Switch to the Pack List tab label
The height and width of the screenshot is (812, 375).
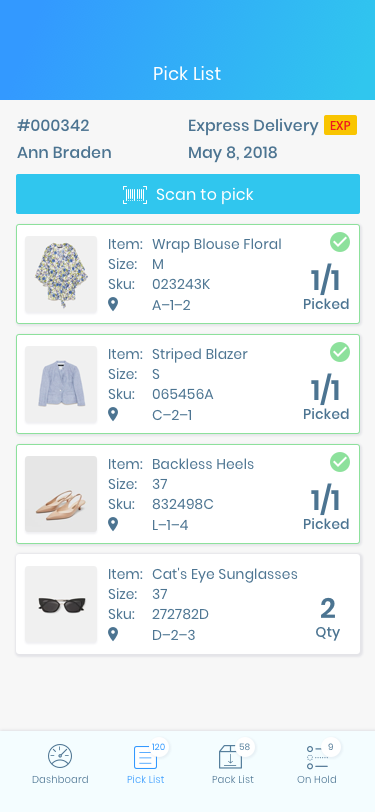pos(233,779)
